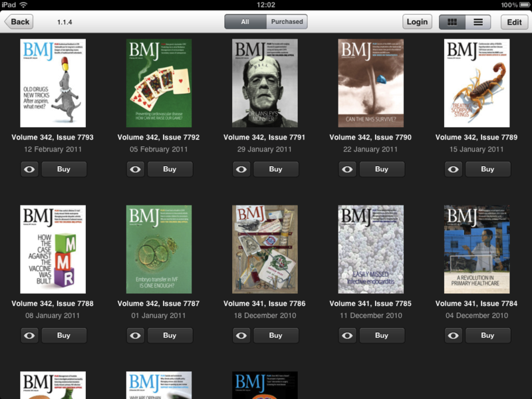This screenshot has height=399, width=532.
Task: Show Purchased issues tab
Action: click(x=287, y=22)
